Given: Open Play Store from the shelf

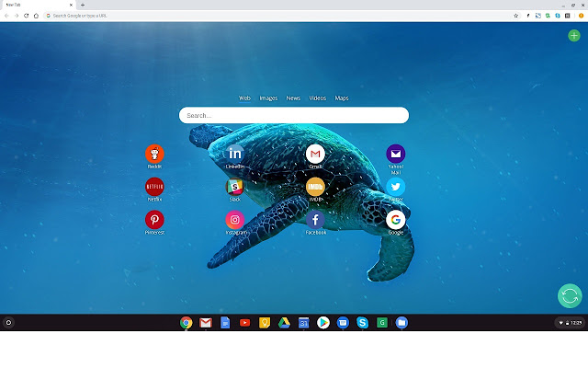Looking at the screenshot, I should point(323,323).
